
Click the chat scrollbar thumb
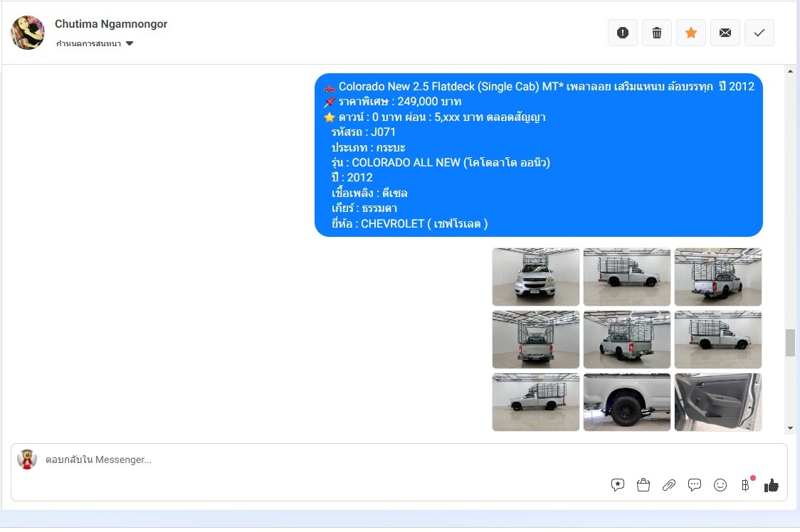(x=790, y=343)
